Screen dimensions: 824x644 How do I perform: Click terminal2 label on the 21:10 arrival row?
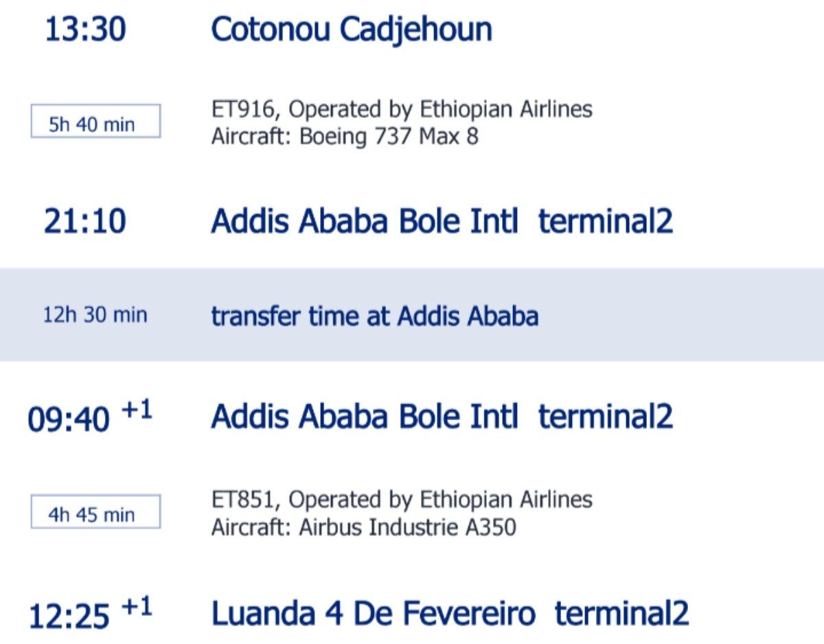[x=605, y=222]
